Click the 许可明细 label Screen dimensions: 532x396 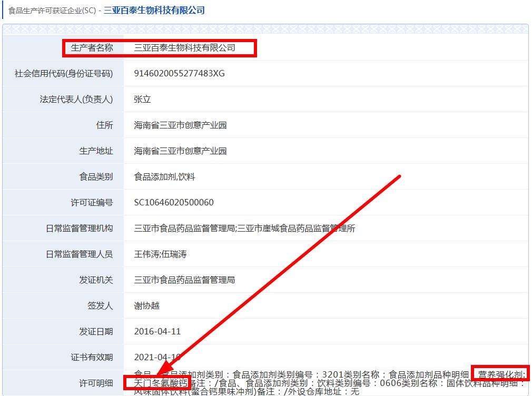pos(96,383)
